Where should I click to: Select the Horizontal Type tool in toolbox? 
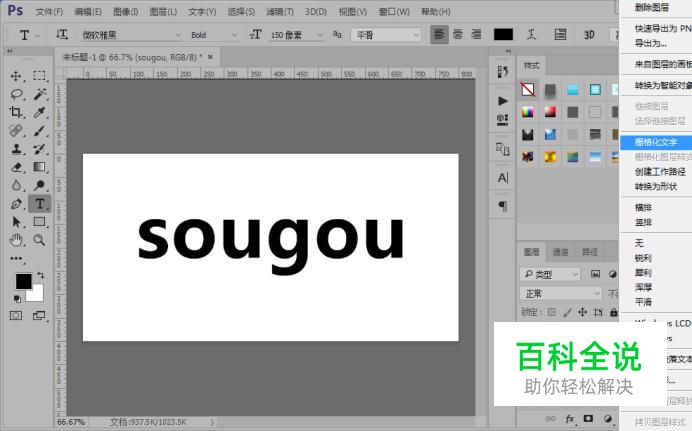(39, 204)
